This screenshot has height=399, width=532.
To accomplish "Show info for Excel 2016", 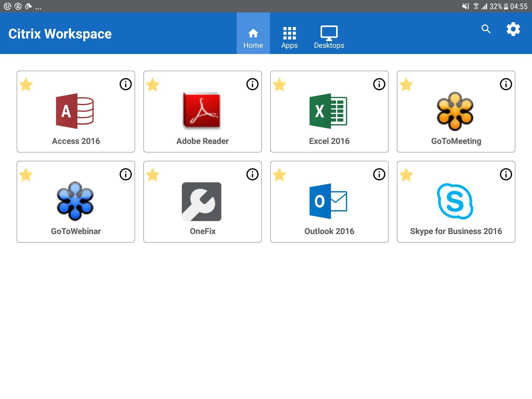I will (x=379, y=84).
